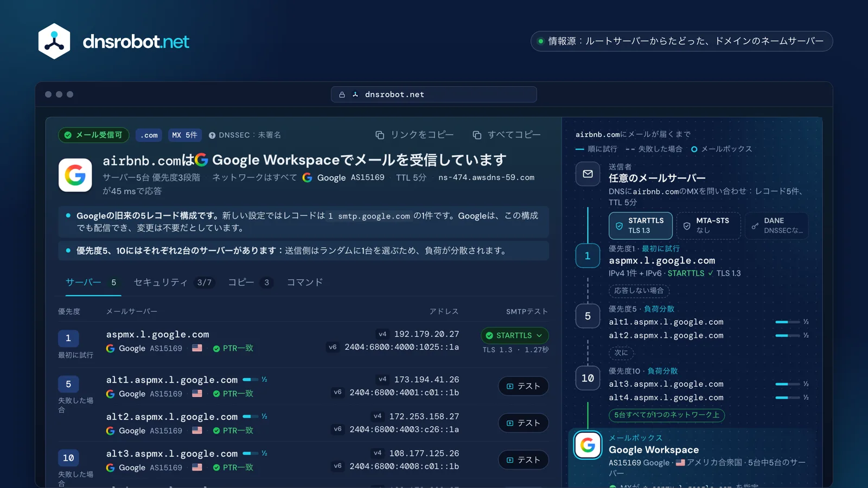Click the shield icon on the MTA-STS card
The width and height of the screenshot is (868, 488).
(x=687, y=226)
